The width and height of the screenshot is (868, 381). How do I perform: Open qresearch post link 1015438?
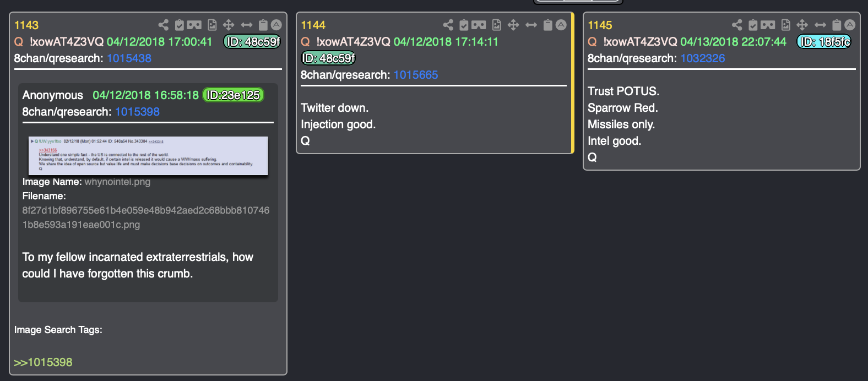tap(129, 58)
